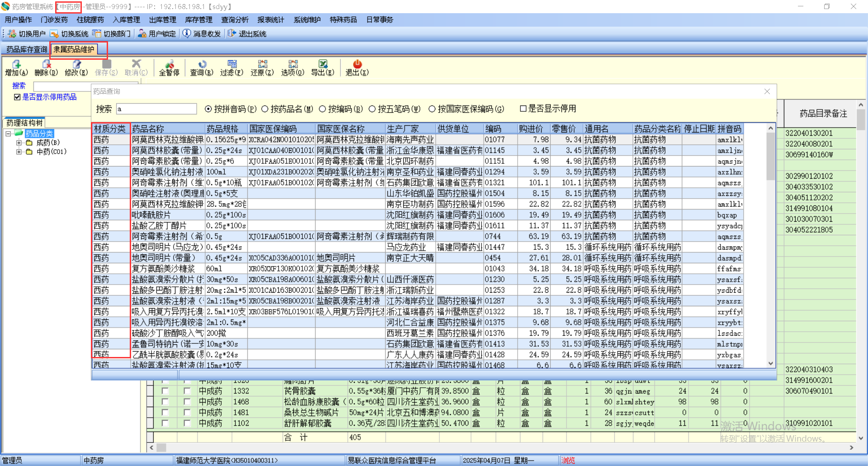
Task: Open 选项(O) options
Action: (292, 68)
